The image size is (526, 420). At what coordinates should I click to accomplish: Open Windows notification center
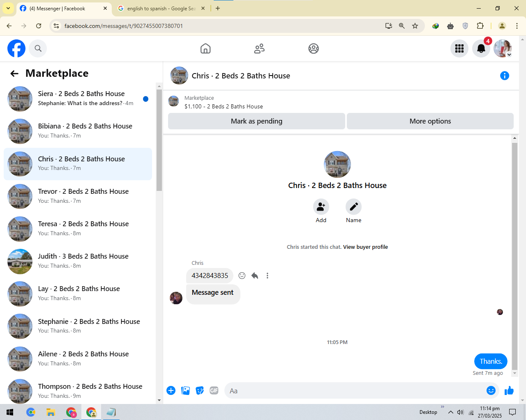(x=512, y=412)
